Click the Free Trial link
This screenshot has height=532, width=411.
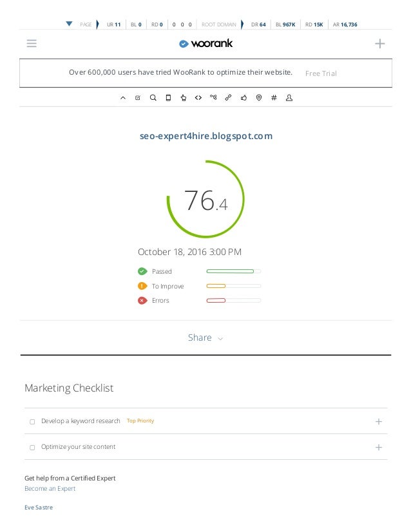click(x=321, y=73)
